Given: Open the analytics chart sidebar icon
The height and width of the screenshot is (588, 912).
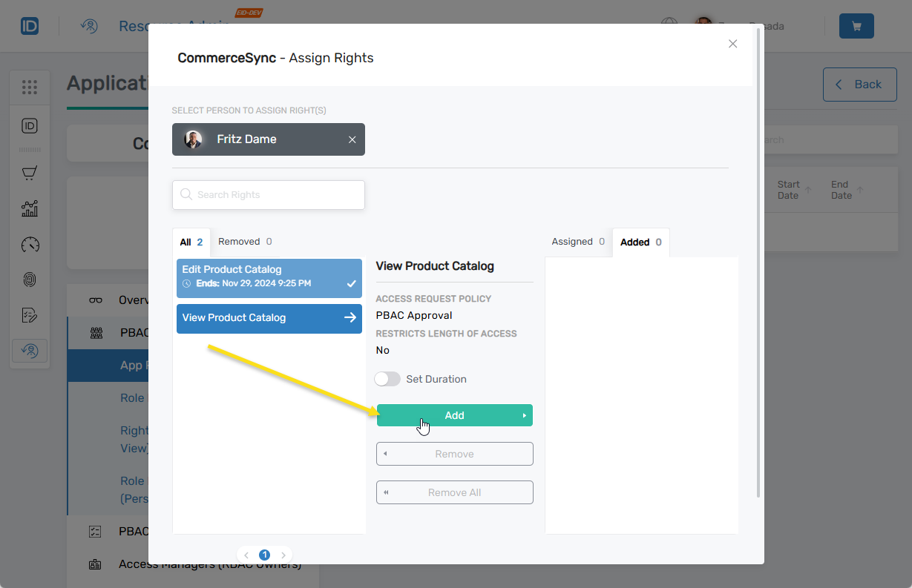Looking at the screenshot, I should (x=30, y=209).
